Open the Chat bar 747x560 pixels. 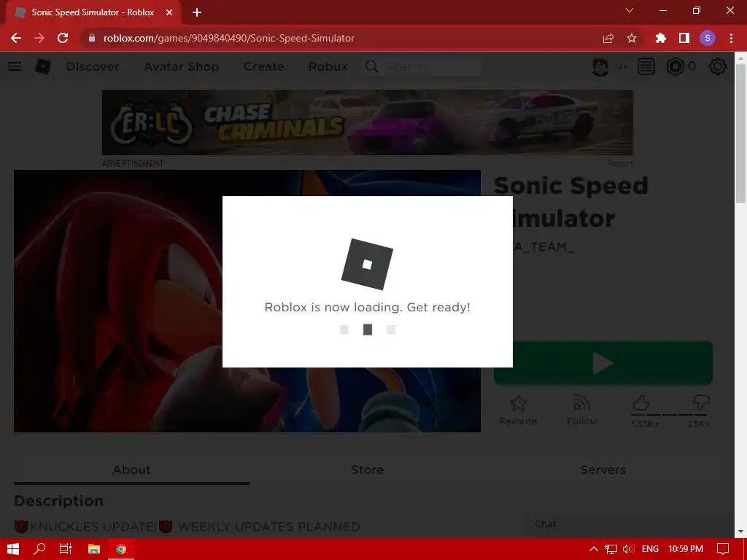pyautogui.click(x=629, y=524)
